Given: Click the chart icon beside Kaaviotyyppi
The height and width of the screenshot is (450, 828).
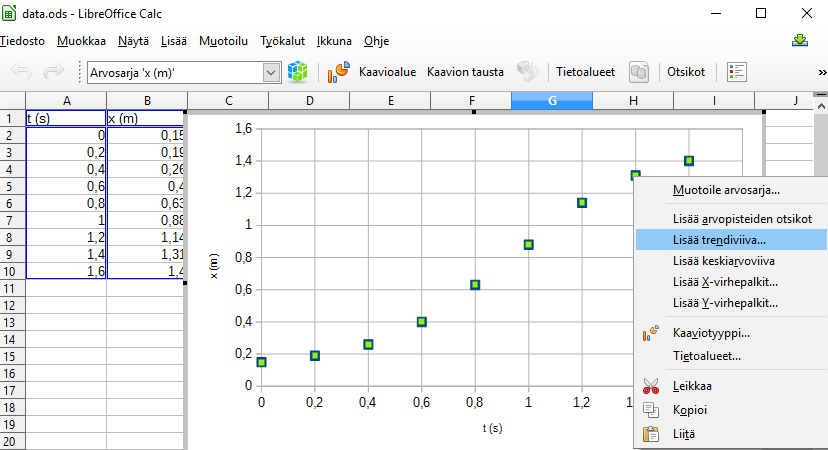Looking at the screenshot, I should pyautogui.click(x=651, y=333).
